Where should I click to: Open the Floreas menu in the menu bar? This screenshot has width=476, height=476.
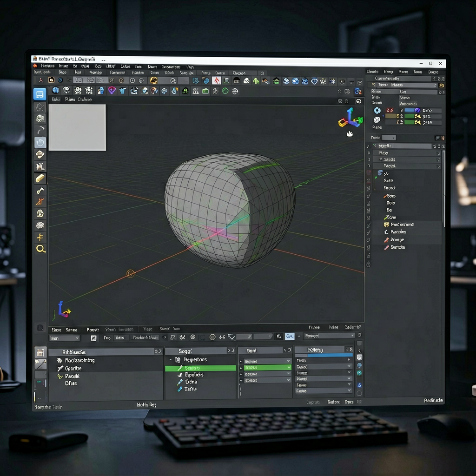pos(48,66)
